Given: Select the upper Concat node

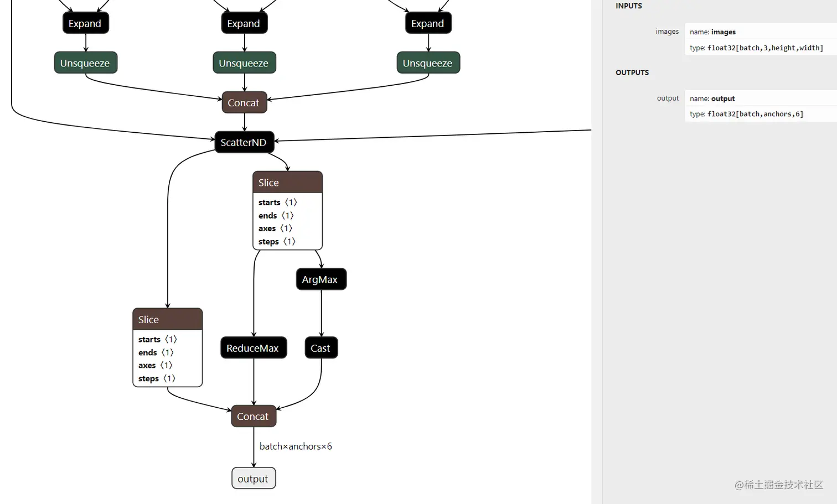Looking at the screenshot, I should tap(244, 102).
